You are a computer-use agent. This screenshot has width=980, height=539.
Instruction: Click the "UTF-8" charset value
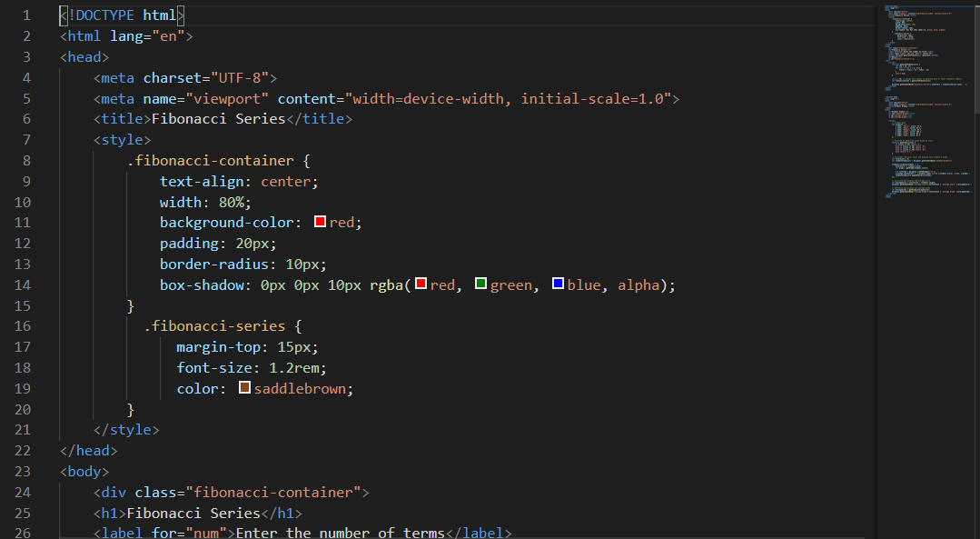pyautogui.click(x=240, y=77)
